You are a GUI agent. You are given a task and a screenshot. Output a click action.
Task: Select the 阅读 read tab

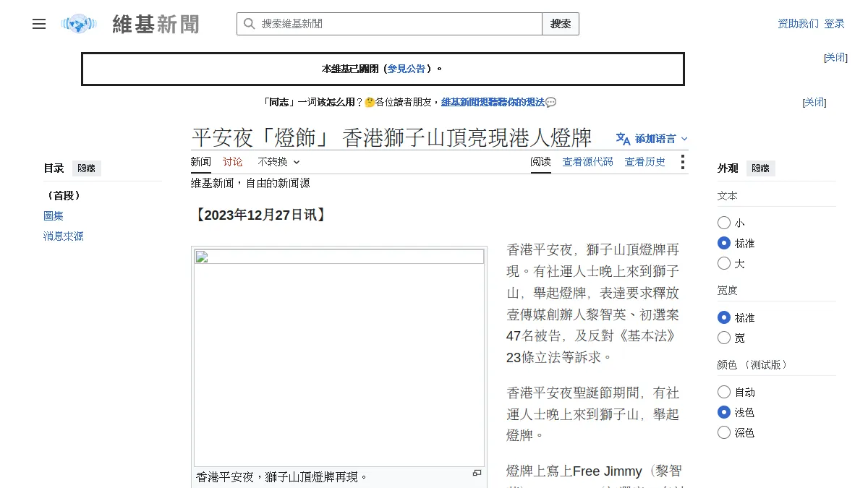(540, 162)
